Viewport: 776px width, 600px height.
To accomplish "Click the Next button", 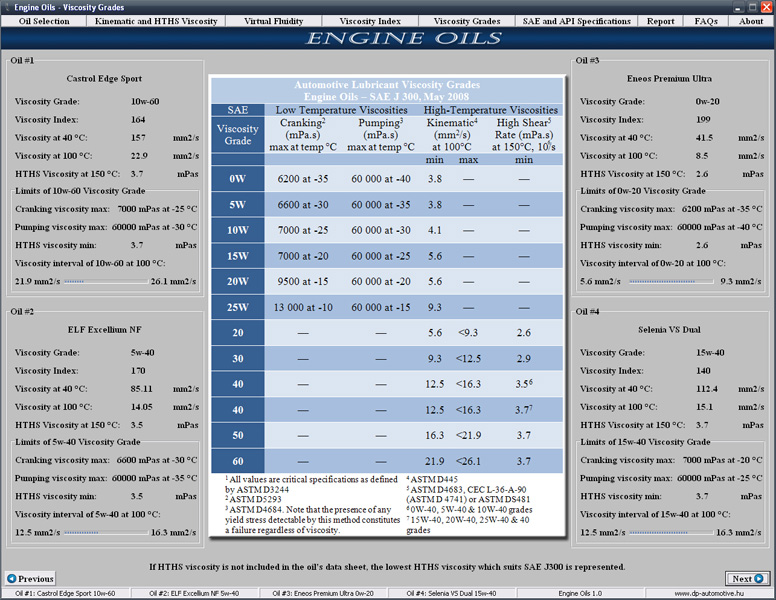I will pyautogui.click(x=747, y=578).
